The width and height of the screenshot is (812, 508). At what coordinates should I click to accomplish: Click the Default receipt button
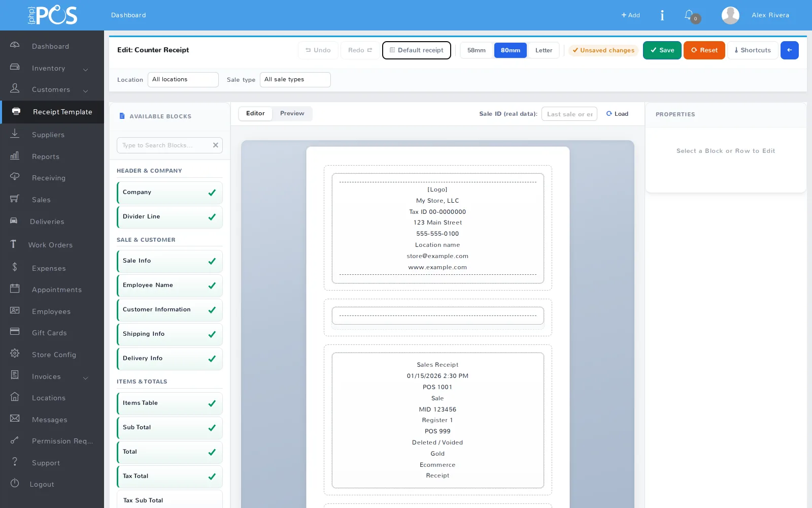pos(417,50)
